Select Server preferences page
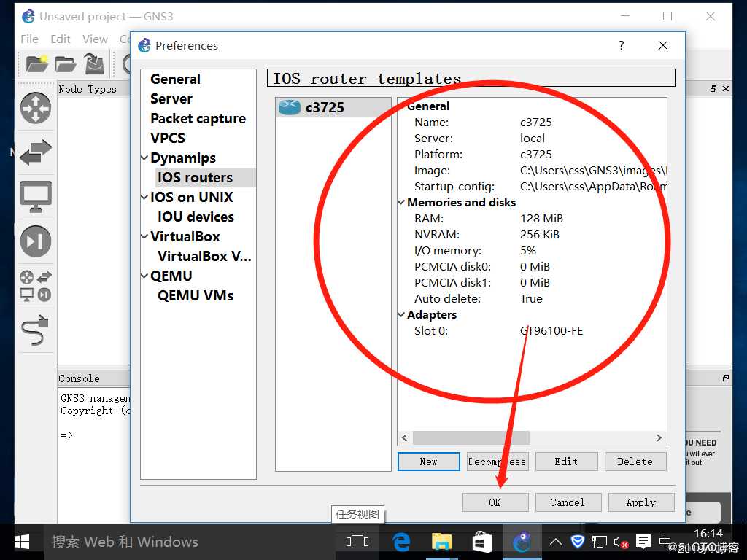The width and height of the screenshot is (747, 560). (x=171, y=98)
